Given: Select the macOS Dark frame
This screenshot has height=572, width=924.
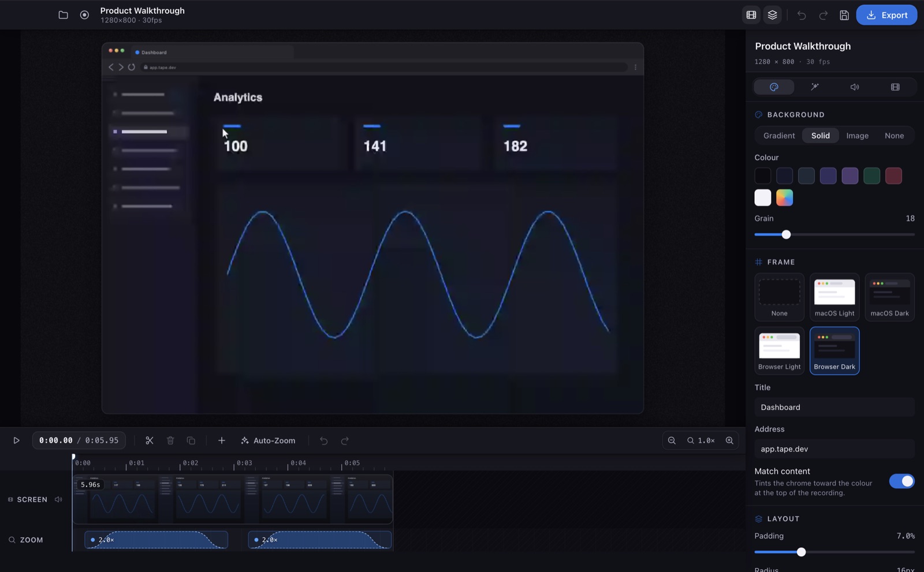Looking at the screenshot, I should tap(889, 297).
